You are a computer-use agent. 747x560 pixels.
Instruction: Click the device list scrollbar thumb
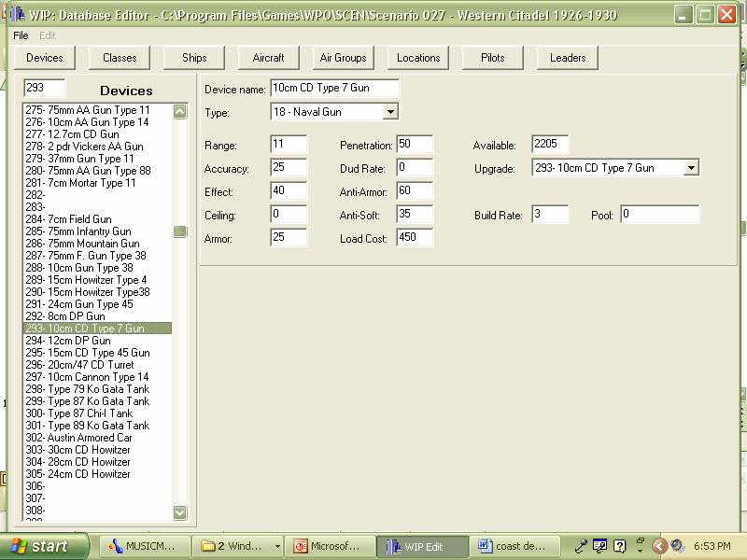point(179,231)
